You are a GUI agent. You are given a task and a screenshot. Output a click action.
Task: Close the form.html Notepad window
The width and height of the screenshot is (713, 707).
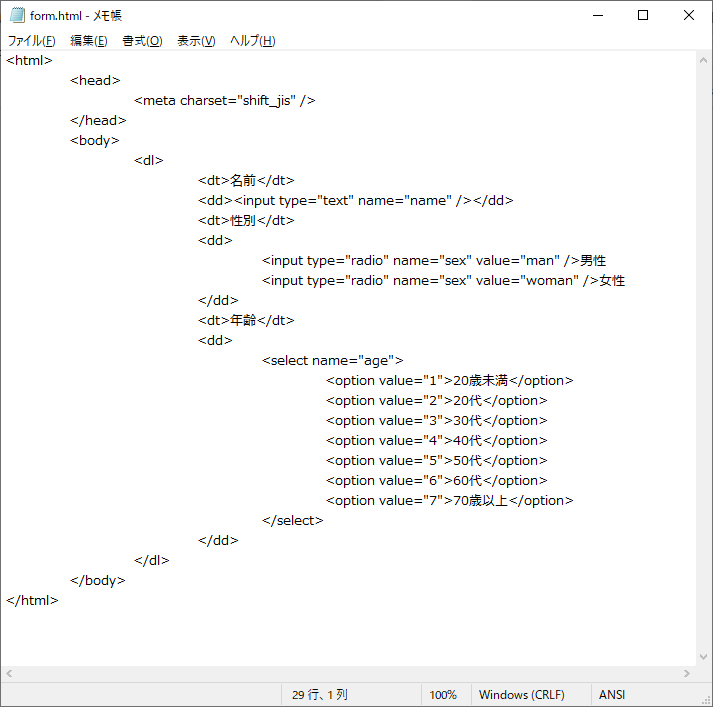[x=689, y=15]
